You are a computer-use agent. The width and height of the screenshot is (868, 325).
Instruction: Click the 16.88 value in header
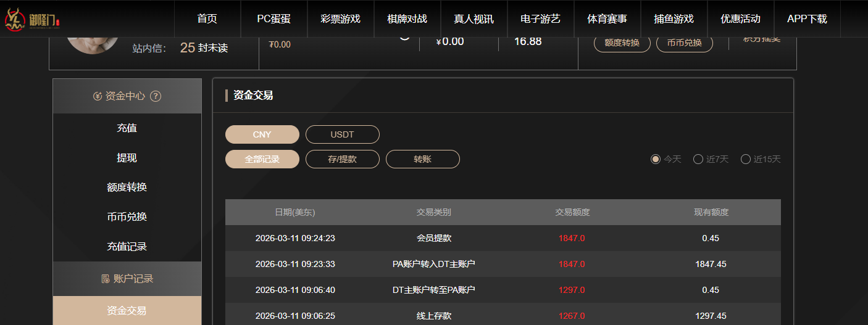point(528,41)
